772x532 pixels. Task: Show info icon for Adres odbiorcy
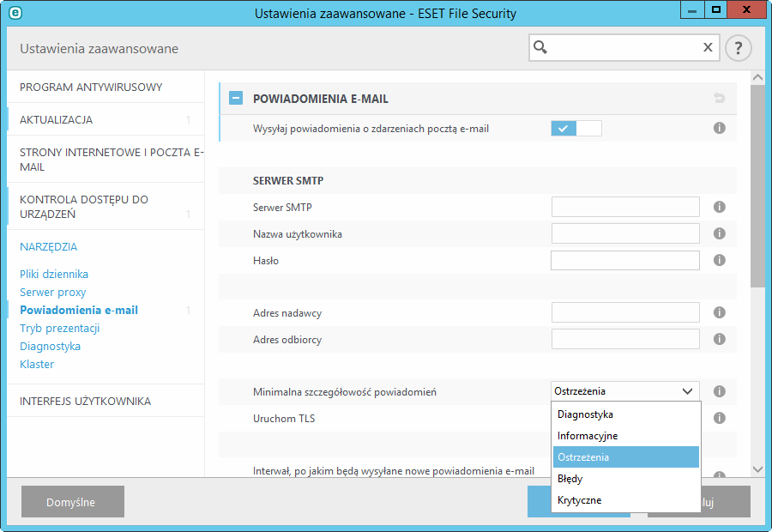pos(720,339)
